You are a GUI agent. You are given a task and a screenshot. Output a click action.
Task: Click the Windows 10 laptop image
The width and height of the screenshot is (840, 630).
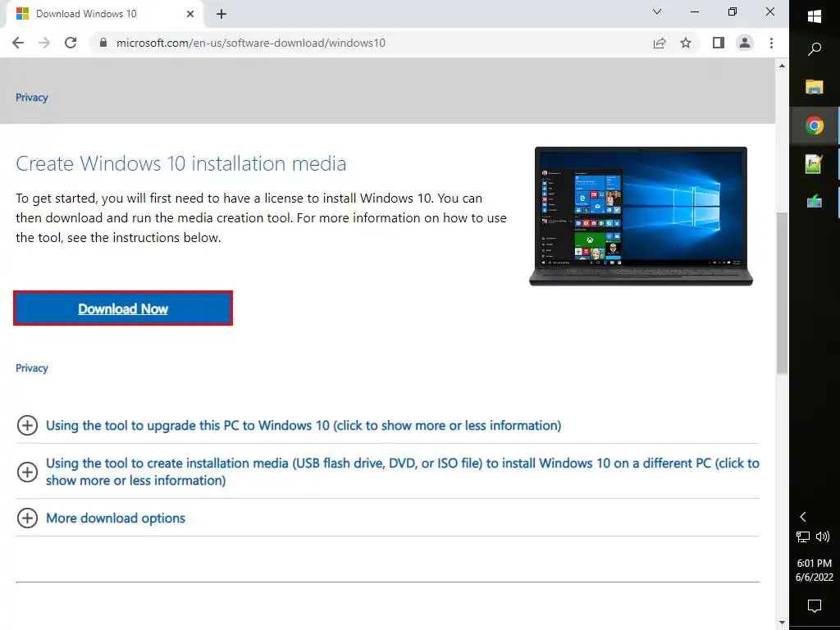tap(641, 217)
